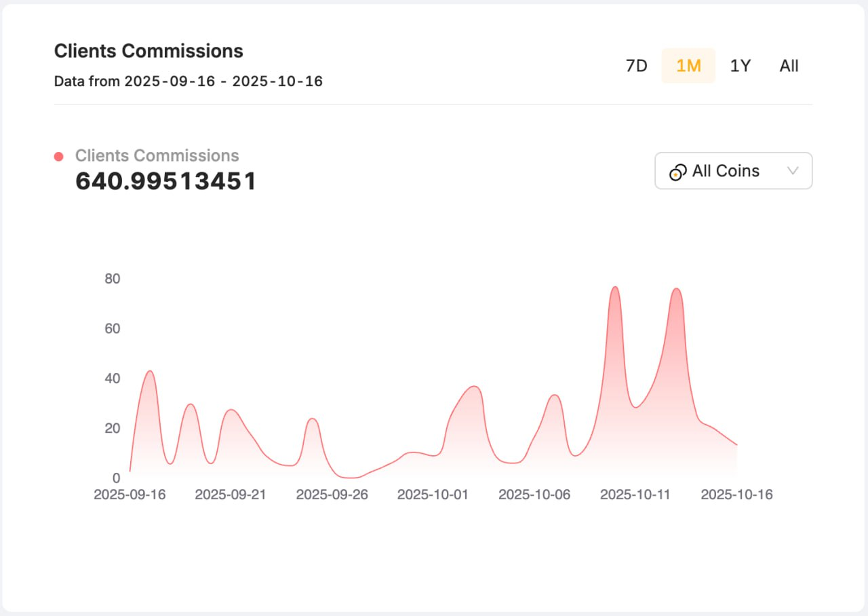Viewport: 868px width, 616px height.
Task: Click the Clients Commissions chart title
Action: tap(148, 51)
